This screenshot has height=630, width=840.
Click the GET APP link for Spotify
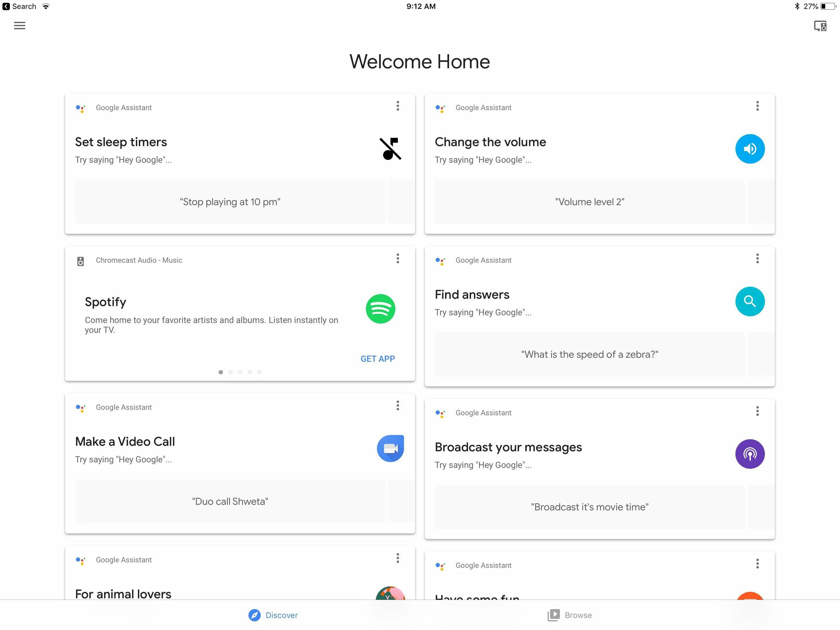tap(378, 359)
